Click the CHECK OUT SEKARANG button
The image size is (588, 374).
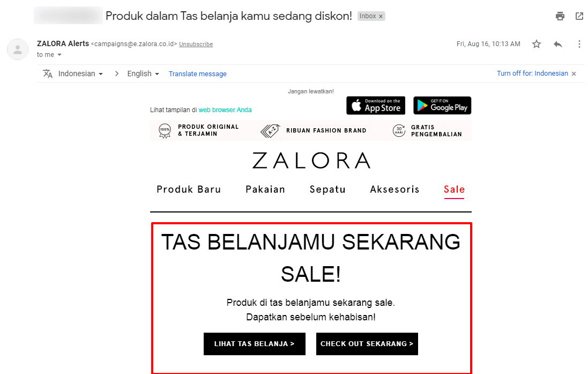[x=367, y=344]
